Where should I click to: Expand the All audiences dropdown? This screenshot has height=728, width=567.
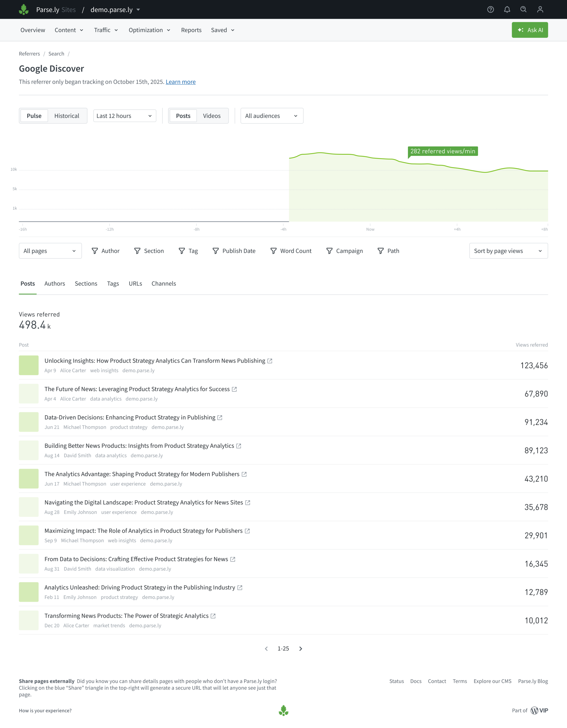(271, 116)
